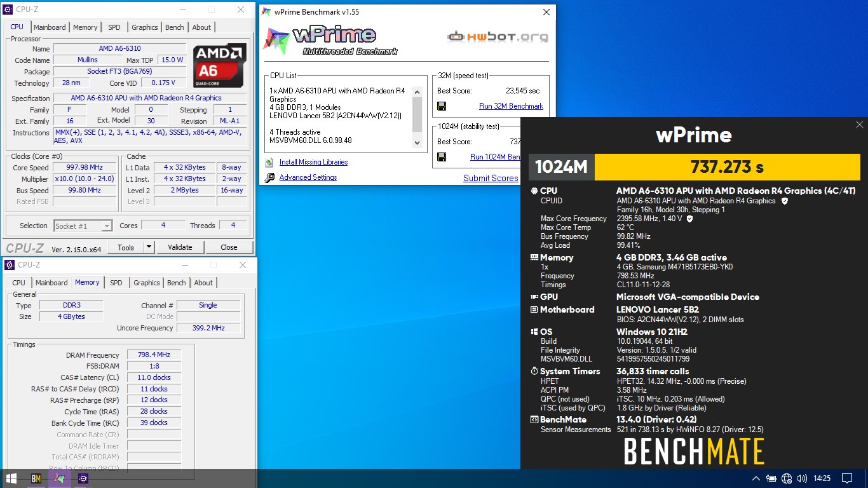Open wPrime from the taskbar
868x488 pixels.
pos(60,478)
